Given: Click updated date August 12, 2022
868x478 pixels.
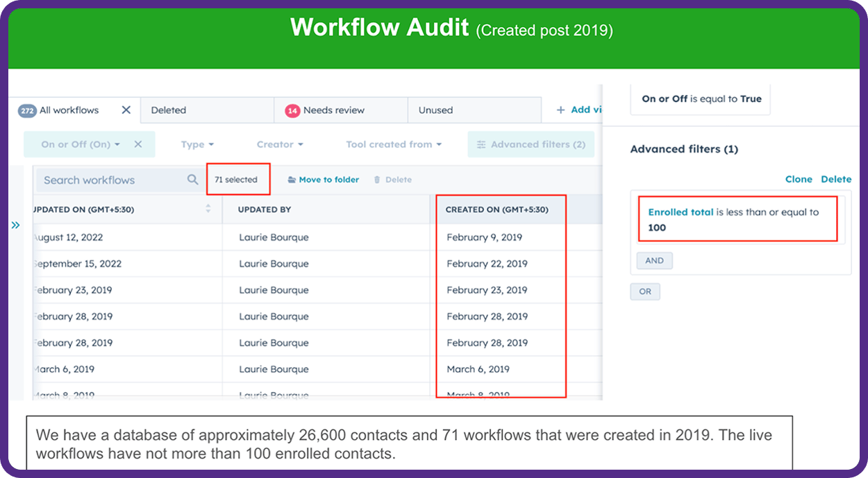Looking at the screenshot, I should (68, 237).
